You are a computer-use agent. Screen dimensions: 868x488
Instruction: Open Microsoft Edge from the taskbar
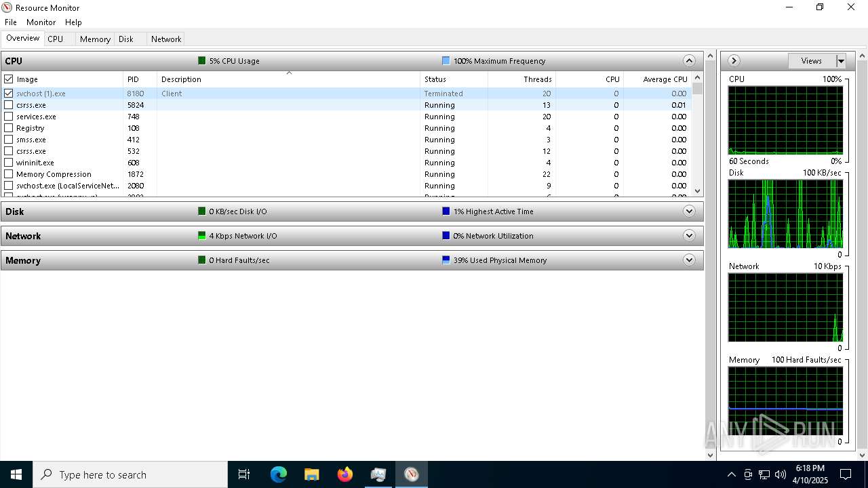(x=279, y=474)
